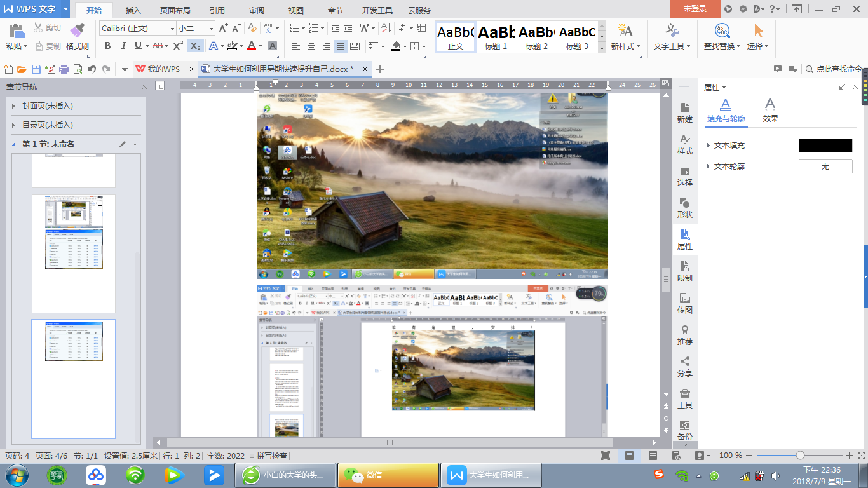Apply the 标题 1 style

[x=496, y=37]
